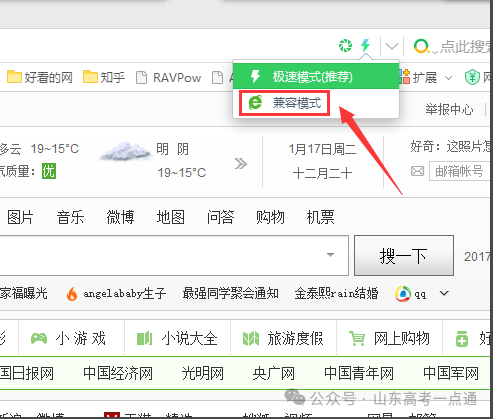Screen dimensions: 493x419
Task: Open the 金泰熙rain结婚 hot topic
Action: click(336, 293)
